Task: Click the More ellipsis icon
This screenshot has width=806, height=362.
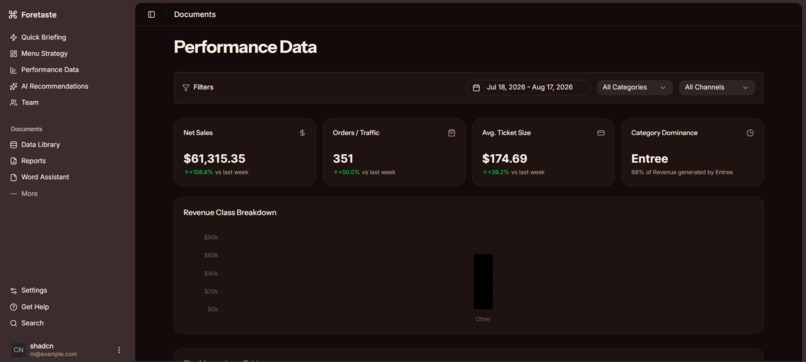Action: (13, 194)
